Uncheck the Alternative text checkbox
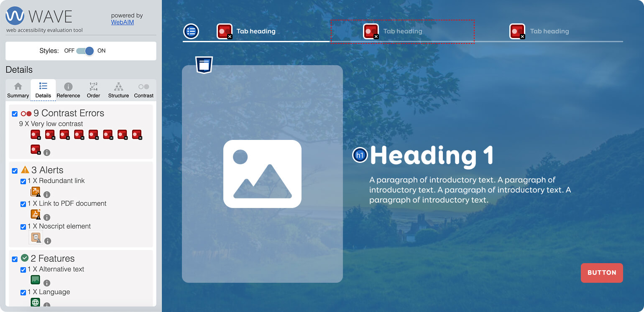The image size is (644, 312). (23, 270)
